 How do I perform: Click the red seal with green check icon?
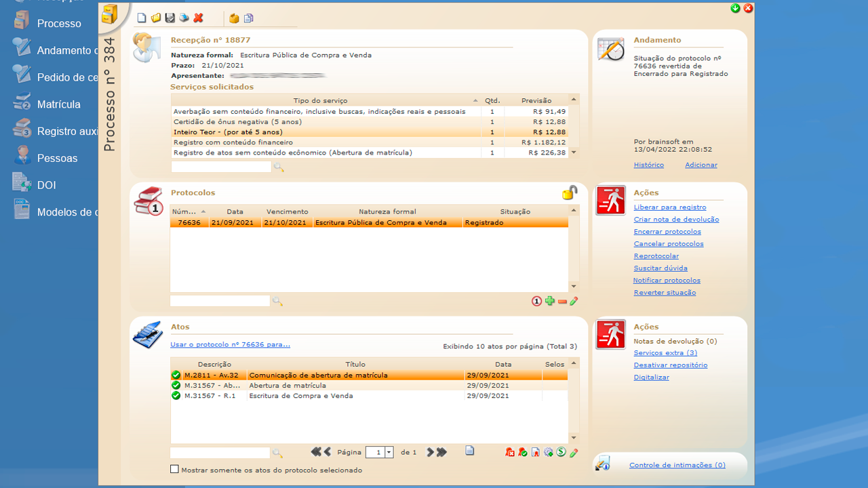coord(523,452)
